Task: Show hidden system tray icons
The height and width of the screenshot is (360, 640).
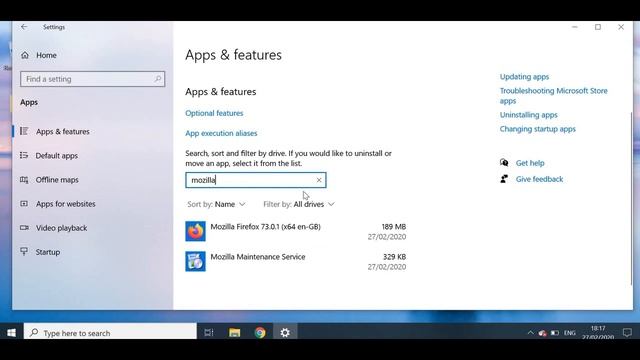Action: [530, 333]
